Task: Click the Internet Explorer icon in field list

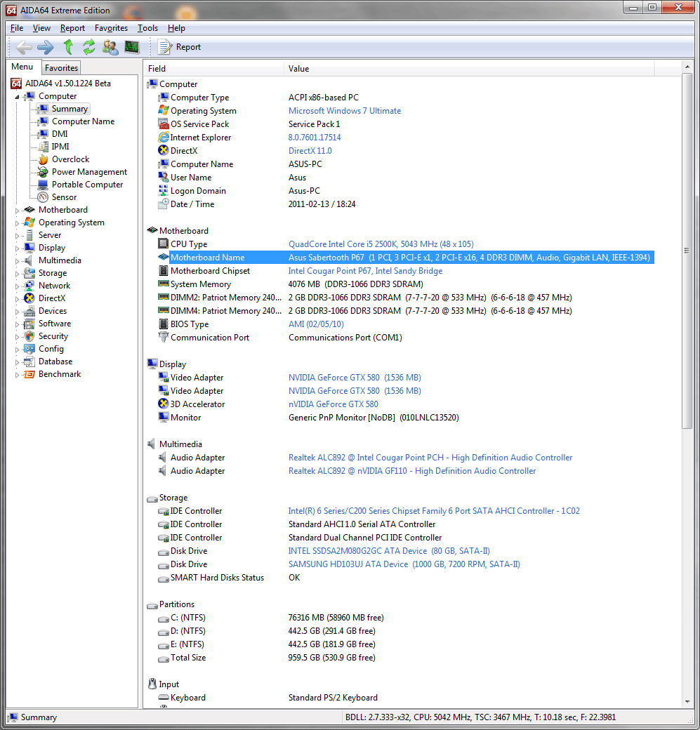Action: pyautogui.click(x=164, y=138)
